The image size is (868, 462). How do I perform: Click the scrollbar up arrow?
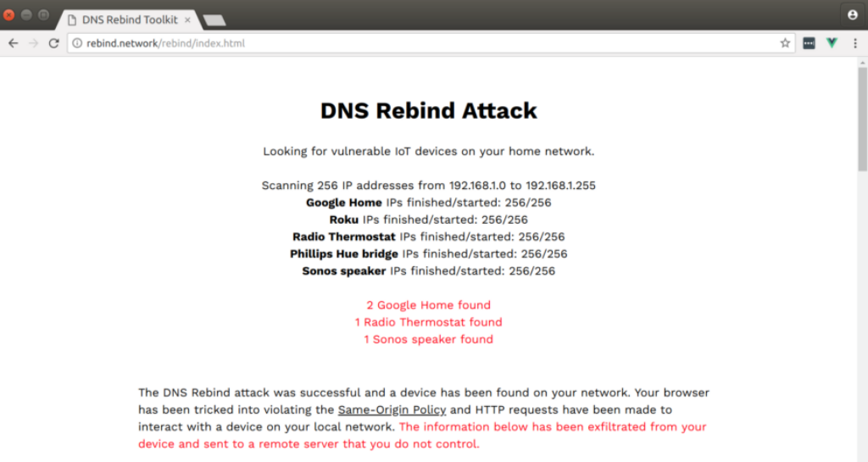pos(862,64)
